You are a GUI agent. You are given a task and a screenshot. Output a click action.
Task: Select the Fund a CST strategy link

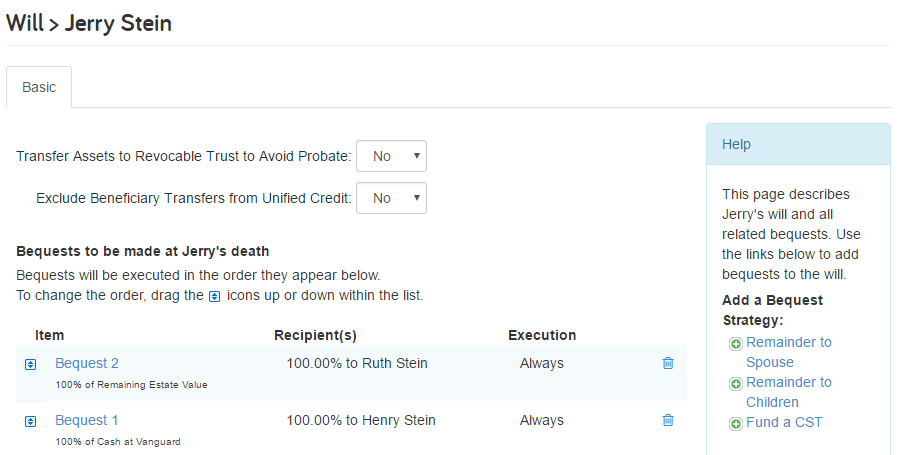coord(784,422)
